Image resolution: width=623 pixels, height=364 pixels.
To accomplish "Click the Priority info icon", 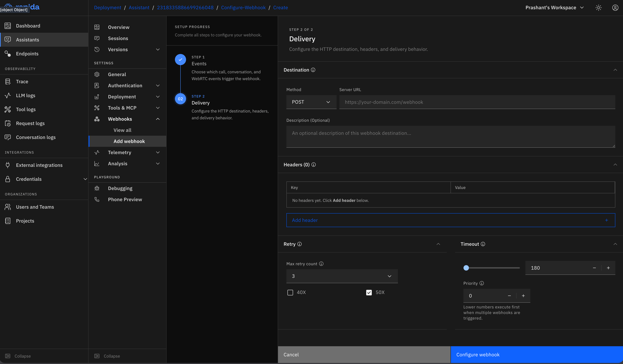I will [x=482, y=283].
